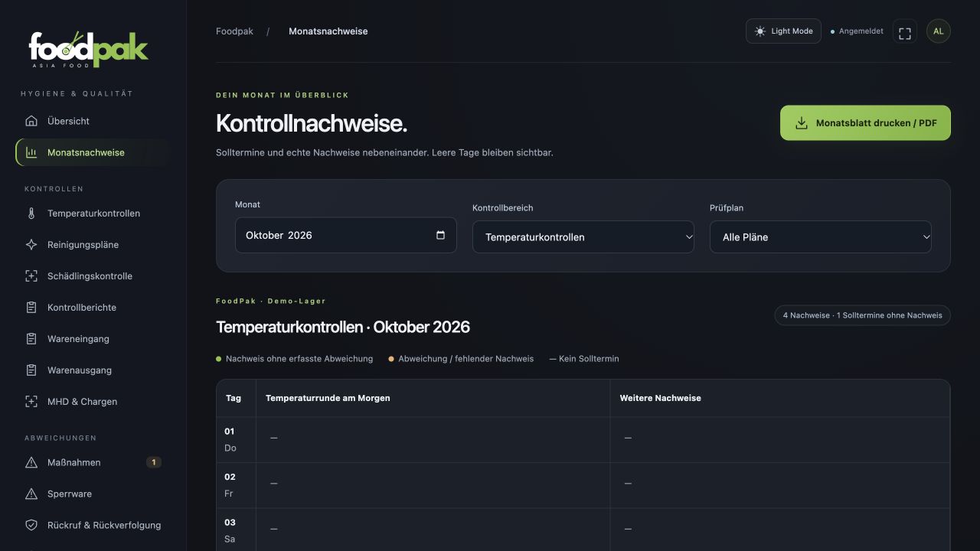Click the Angemeldet status indicator
The height and width of the screenshot is (551, 980).
(x=857, y=31)
